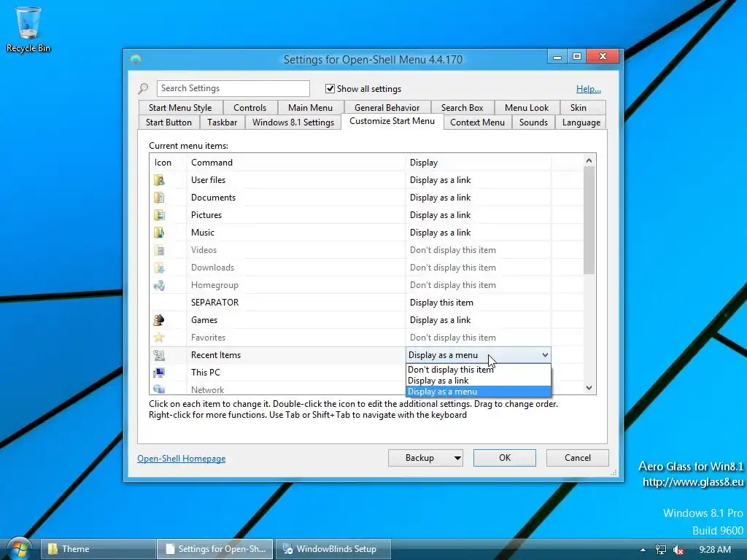Visit the Open-Shell Homepage link
Viewport: 747px width, 560px height.
pos(182,459)
